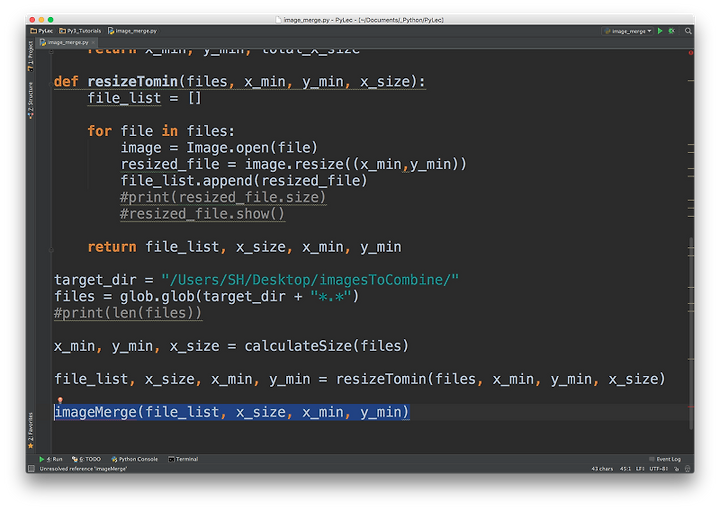Open the 2: Favorites tool window
Image resolution: width=720 pixels, height=510 pixels.
pyautogui.click(x=31, y=430)
